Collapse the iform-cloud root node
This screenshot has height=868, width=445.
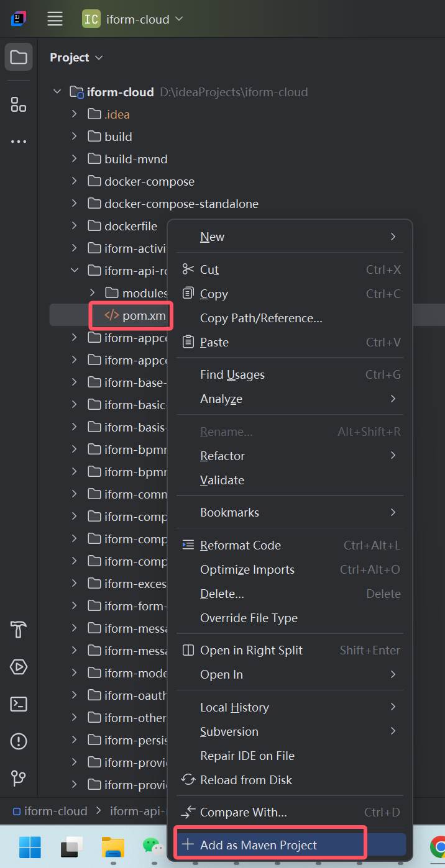coord(57,92)
